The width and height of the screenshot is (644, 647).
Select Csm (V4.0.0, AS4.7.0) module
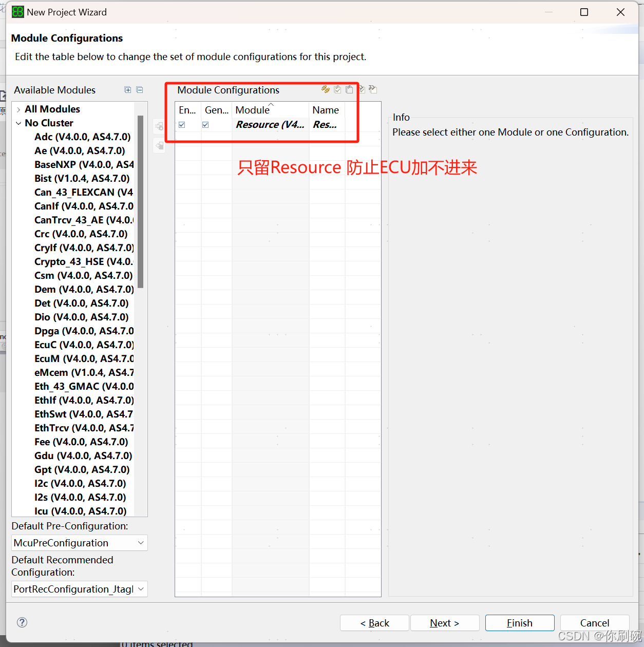click(x=83, y=276)
